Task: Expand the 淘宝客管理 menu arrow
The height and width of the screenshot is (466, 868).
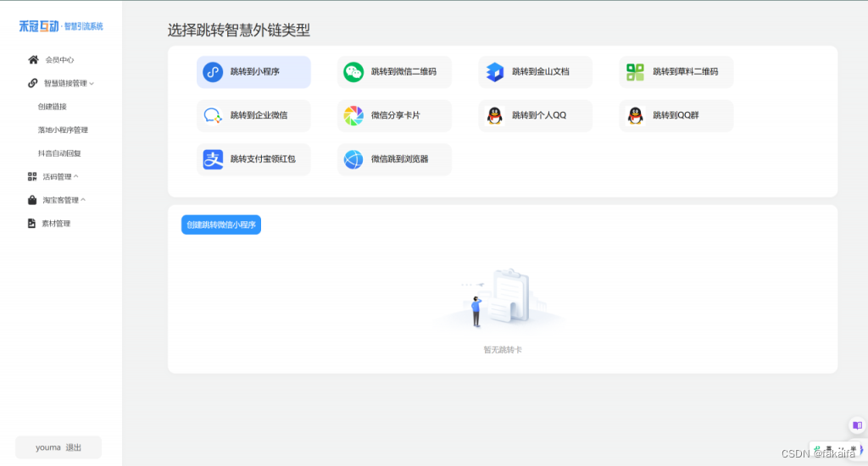Action: coord(83,200)
